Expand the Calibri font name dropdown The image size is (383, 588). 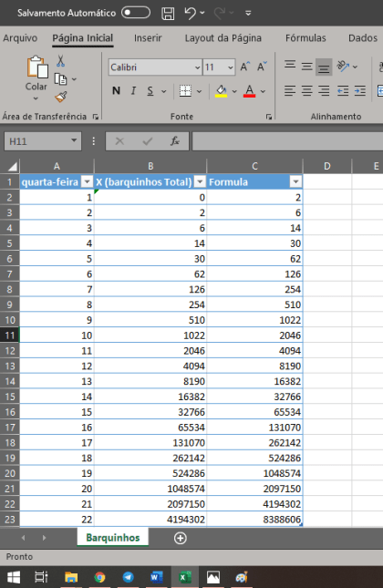198,67
